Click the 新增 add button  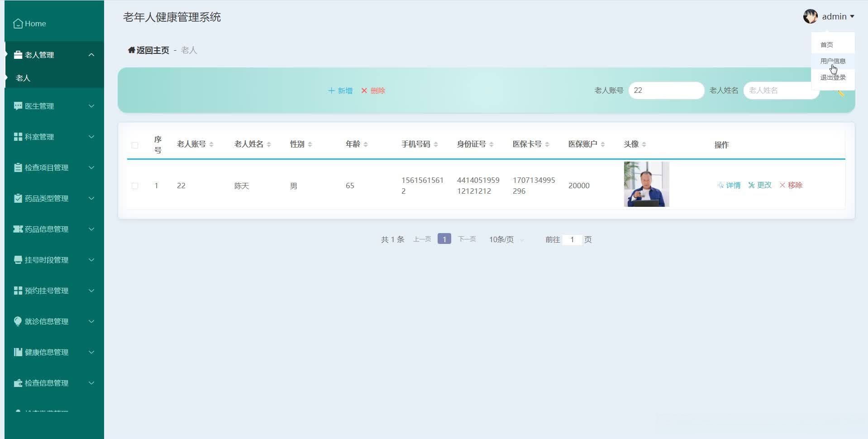coord(340,91)
